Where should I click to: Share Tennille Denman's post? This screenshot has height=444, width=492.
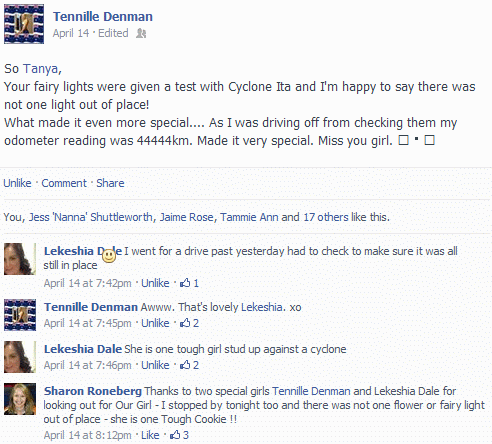point(110,183)
